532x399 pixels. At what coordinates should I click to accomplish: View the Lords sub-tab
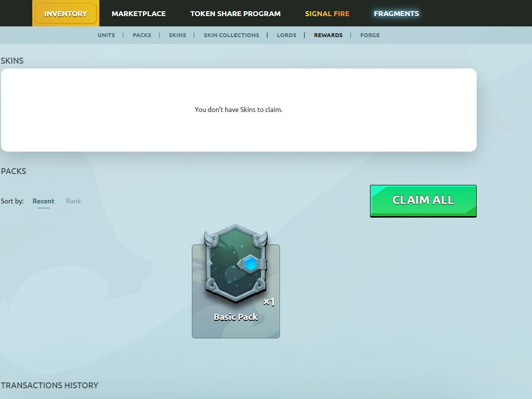(x=286, y=35)
